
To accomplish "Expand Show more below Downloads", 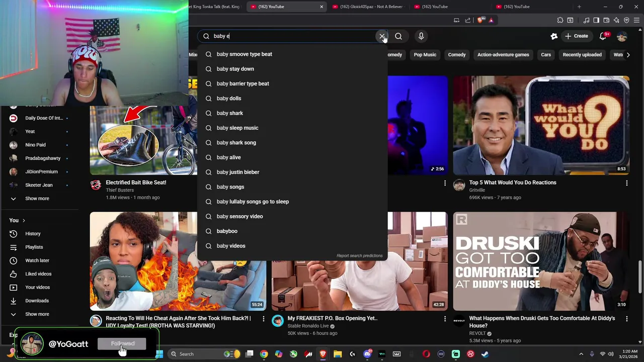I will 37,314.
